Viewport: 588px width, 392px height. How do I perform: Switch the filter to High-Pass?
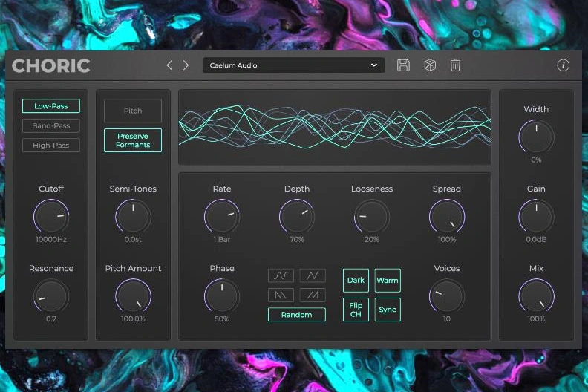pos(51,146)
